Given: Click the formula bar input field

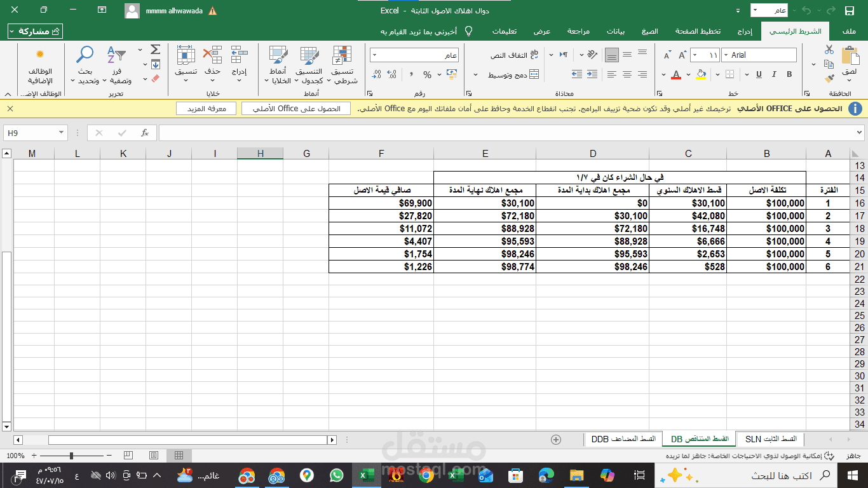Looking at the screenshot, I should click(506, 133).
